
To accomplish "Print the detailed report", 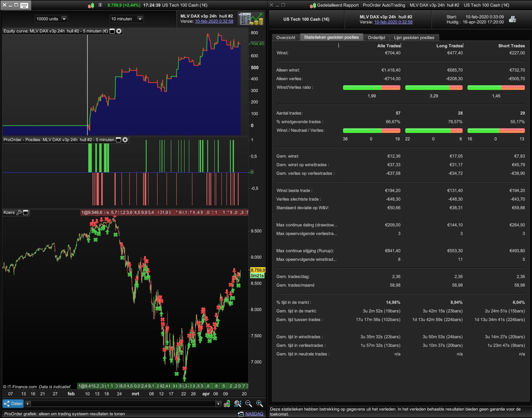I will click(512, 19).
